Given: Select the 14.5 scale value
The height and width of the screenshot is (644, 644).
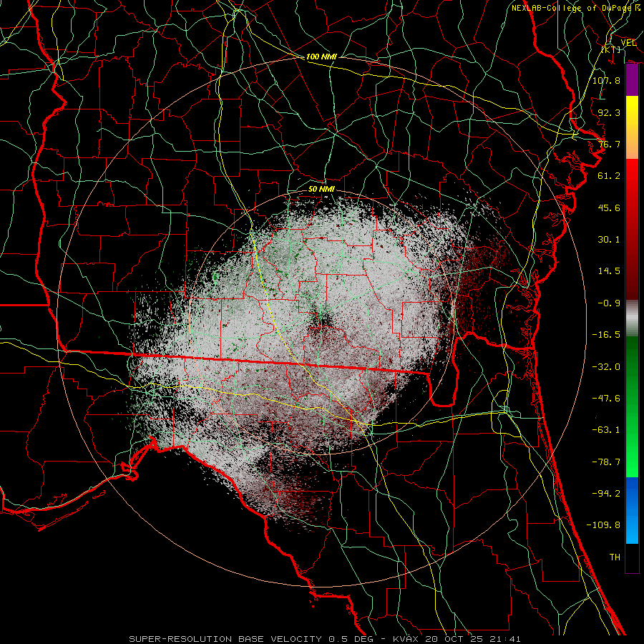Looking at the screenshot, I should [x=609, y=271].
